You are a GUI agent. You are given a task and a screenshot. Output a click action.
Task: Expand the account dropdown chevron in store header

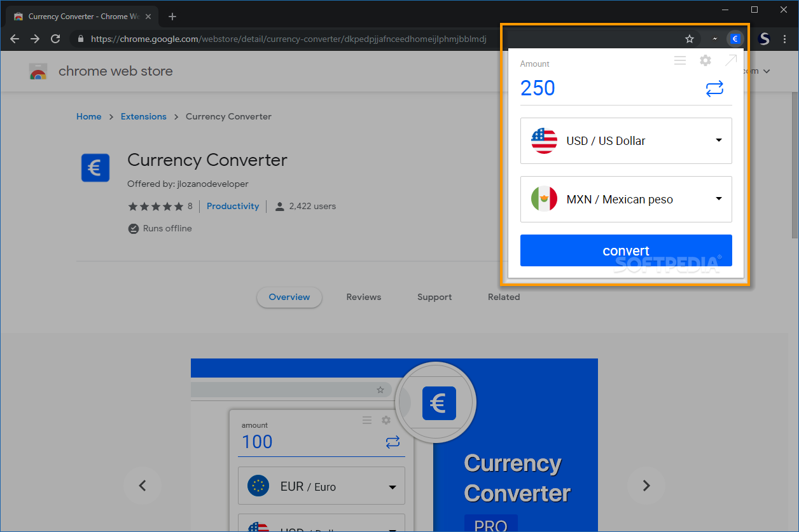[x=767, y=71]
